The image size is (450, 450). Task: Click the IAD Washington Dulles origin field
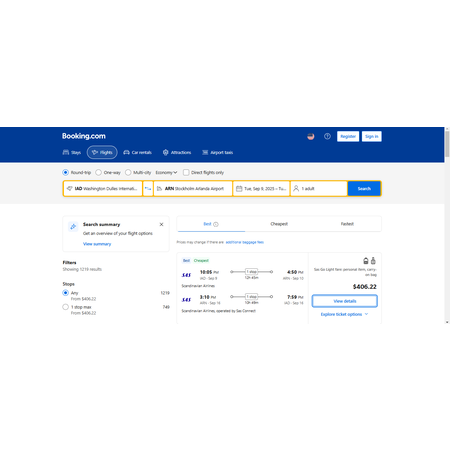point(103,189)
